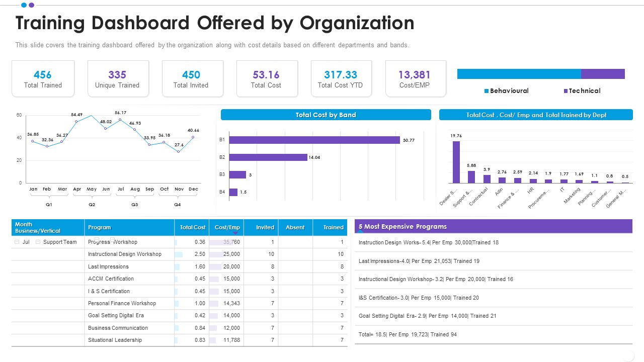Click the Behavioural legend color square
Viewport: 644px width, 362px height.
[x=486, y=91]
